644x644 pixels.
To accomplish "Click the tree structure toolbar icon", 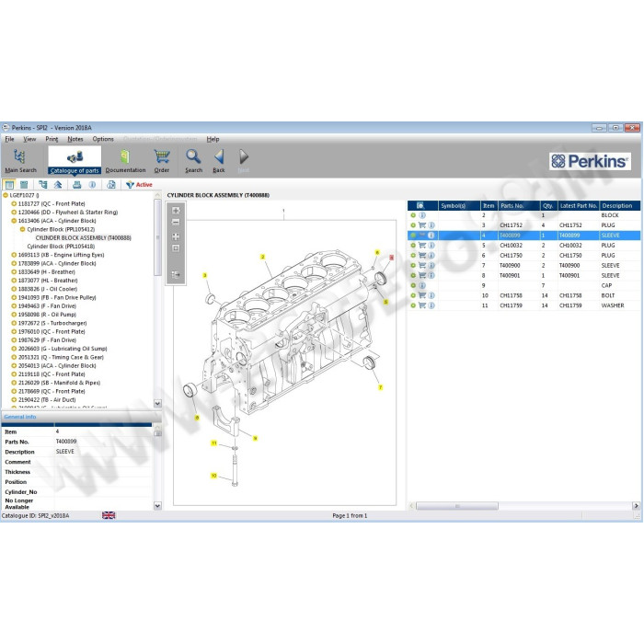I will point(42,185).
